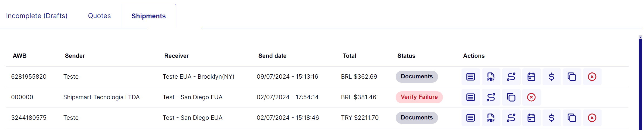
Task: Open details icon for shipment 000000
Action: pyautogui.click(x=471, y=97)
